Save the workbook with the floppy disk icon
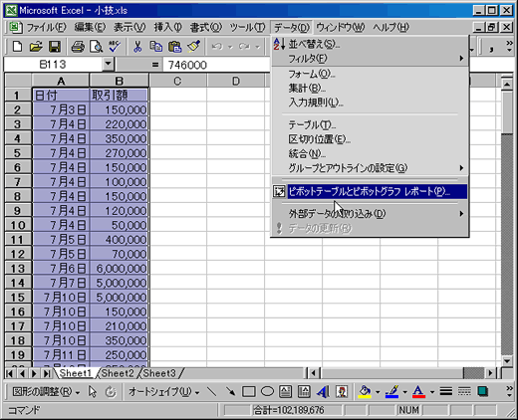The width and height of the screenshot is (518, 420). click(x=55, y=47)
